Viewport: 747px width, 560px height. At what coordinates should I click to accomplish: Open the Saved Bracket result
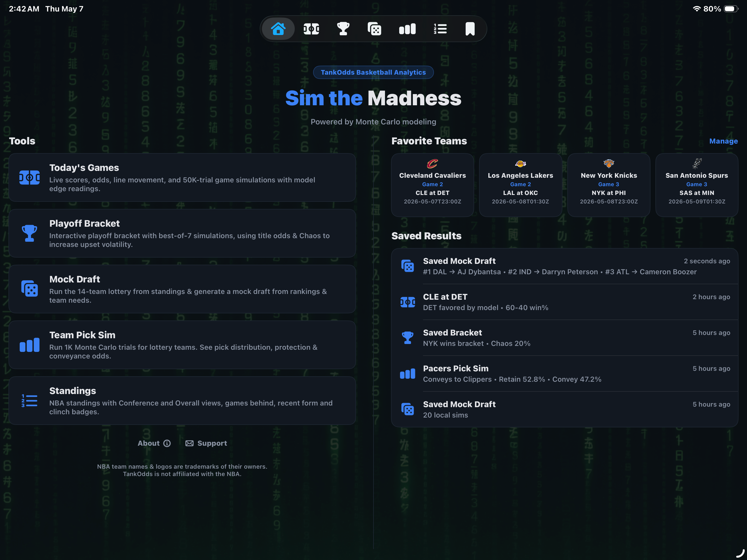point(564,338)
